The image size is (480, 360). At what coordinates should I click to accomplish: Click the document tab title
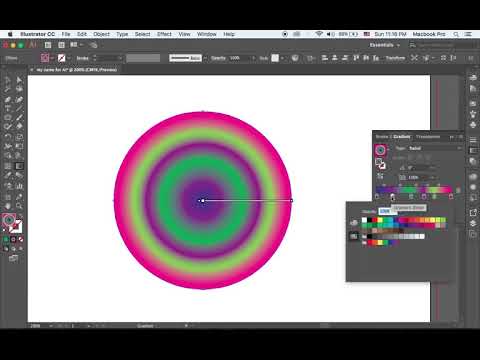tap(76, 70)
